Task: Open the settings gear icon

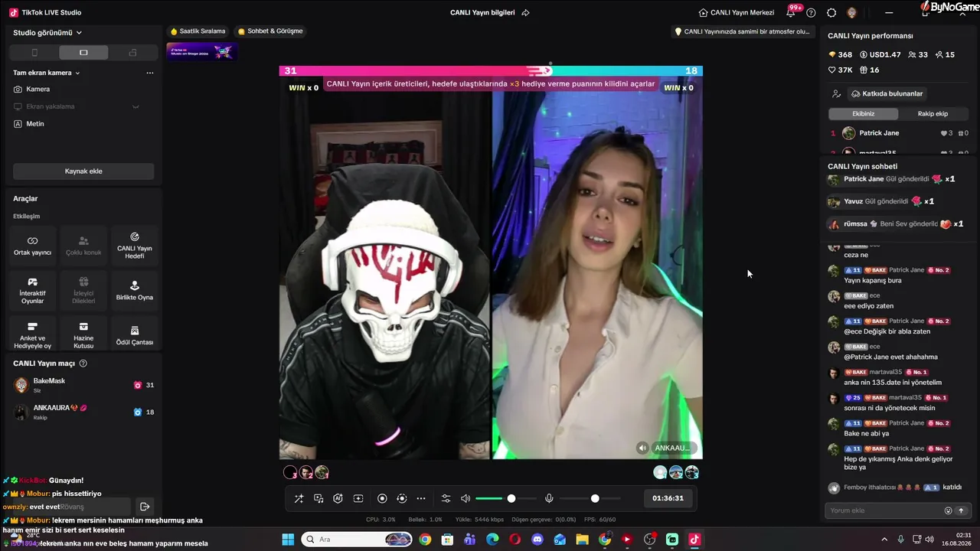Action: point(831,12)
